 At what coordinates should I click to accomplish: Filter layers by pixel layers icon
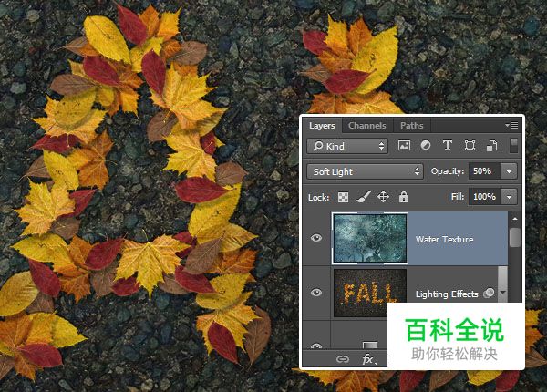[x=404, y=146]
